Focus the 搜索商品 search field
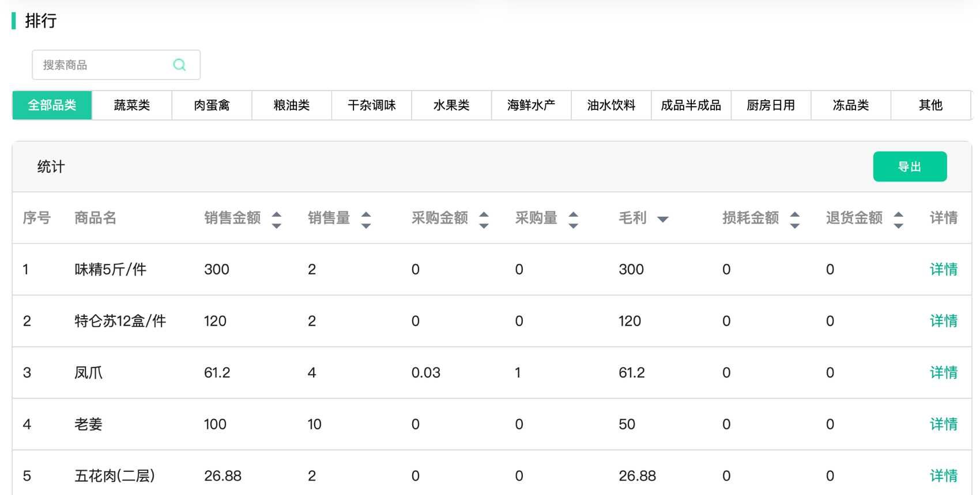 click(x=104, y=65)
